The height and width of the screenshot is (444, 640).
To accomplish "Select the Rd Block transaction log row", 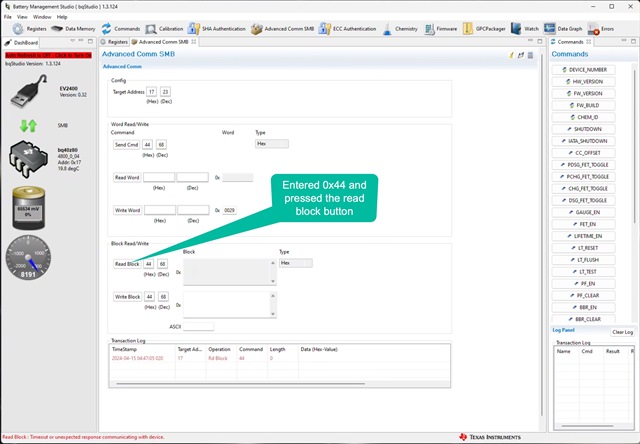I will [x=280, y=358].
